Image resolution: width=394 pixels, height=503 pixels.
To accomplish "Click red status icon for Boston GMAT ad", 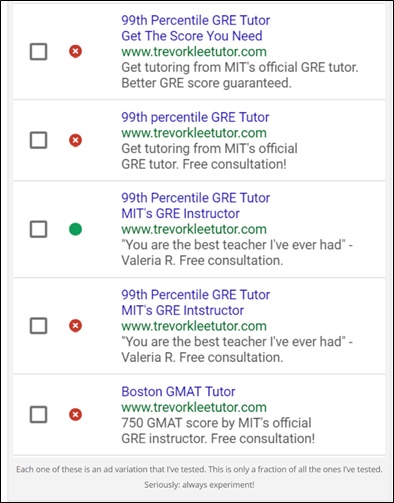I will pos(75,414).
